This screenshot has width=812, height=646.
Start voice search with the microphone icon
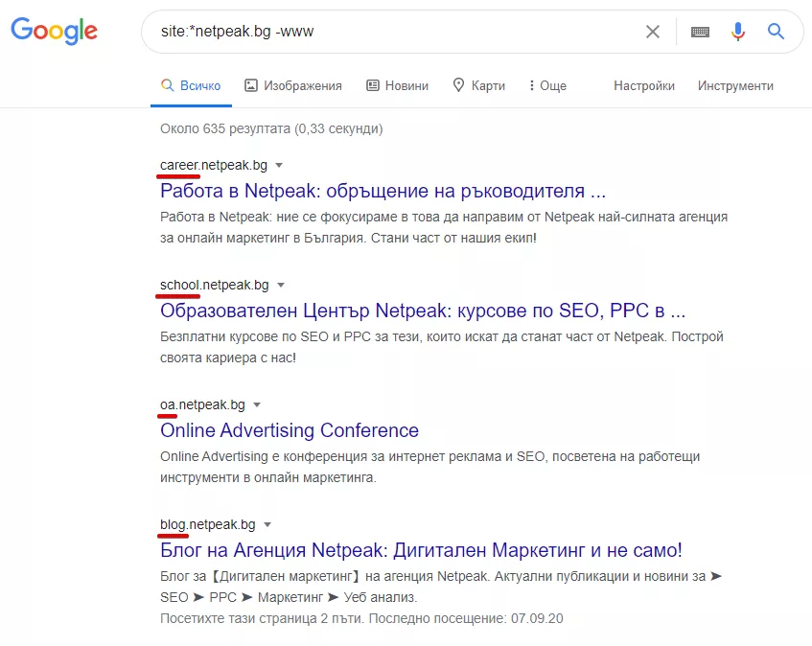pos(738,32)
